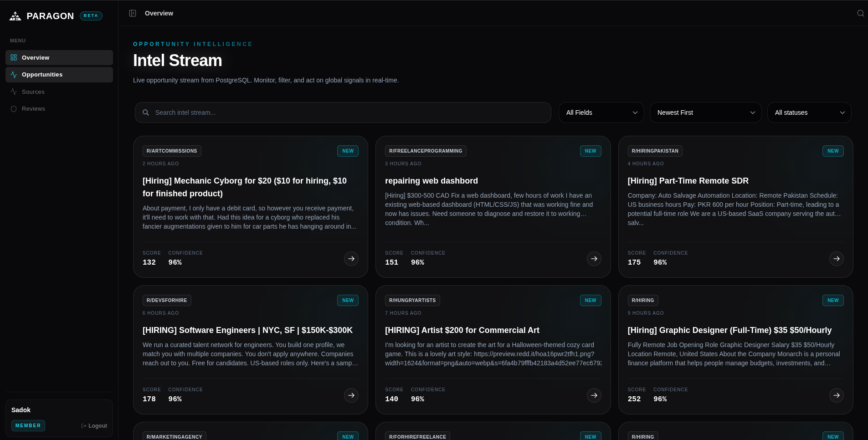Click NEW badge on Artist $200 card
The width and height of the screenshot is (868, 440).
591,301
